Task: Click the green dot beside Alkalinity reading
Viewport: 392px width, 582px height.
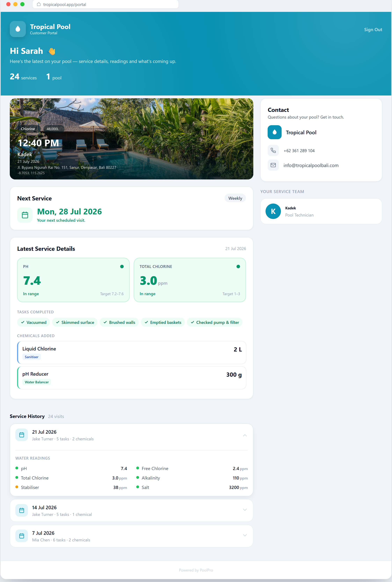Action: [137, 477]
